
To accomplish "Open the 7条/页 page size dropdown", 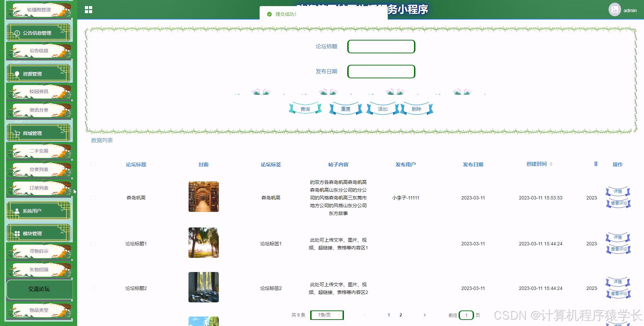I will 327,315.
